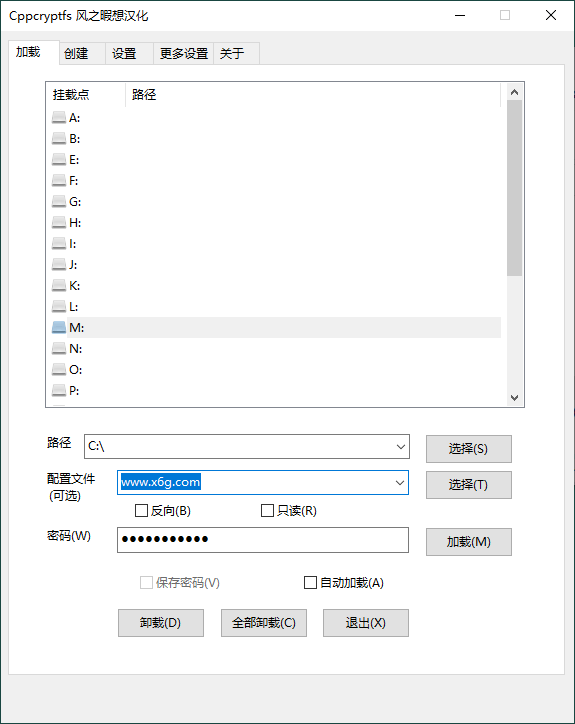Image resolution: width=575 pixels, height=724 pixels.
Task: Close the Cppcryptfs window
Action: click(551, 15)
